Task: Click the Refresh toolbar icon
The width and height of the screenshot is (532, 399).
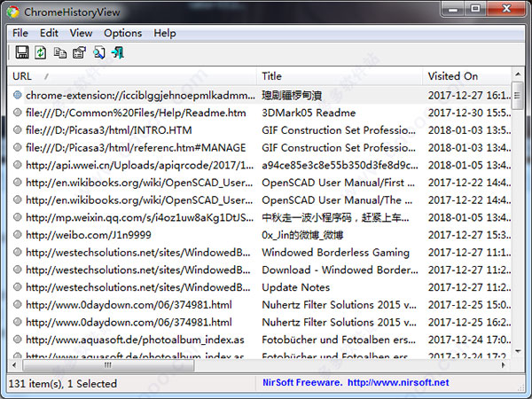Action: 41,52
